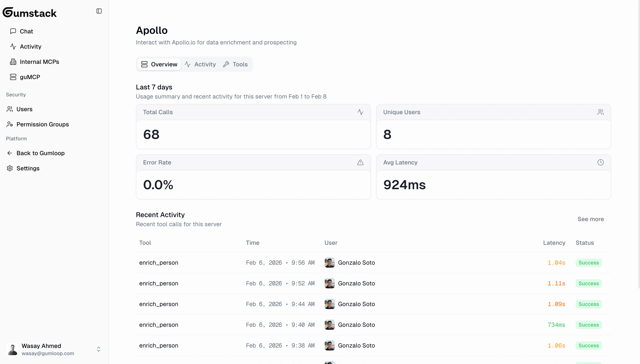Open Chat from the sidebar
Screen dimensions: 640x364
tap(26, 31)
